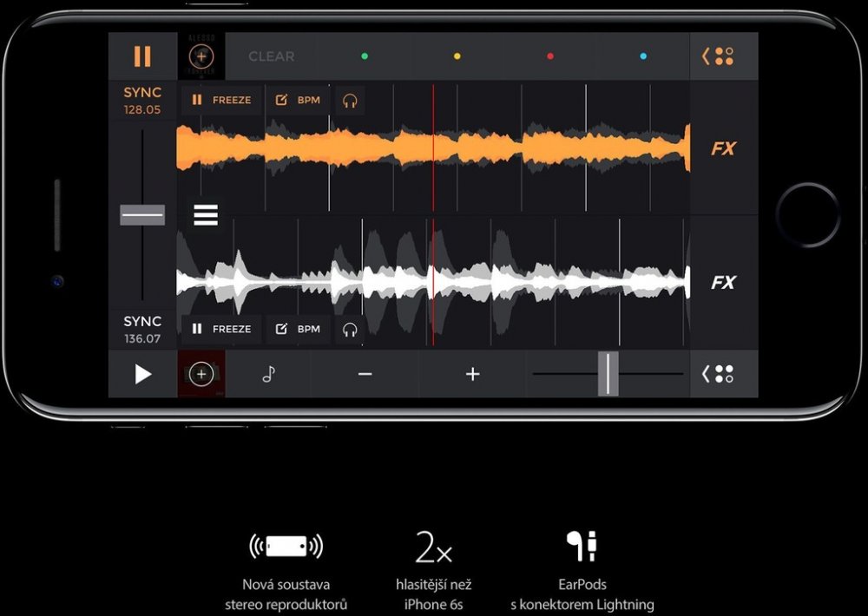868x616 pixels.
Task: Click the top deck headphones cue icon
Action: click(x=350, y=100)
